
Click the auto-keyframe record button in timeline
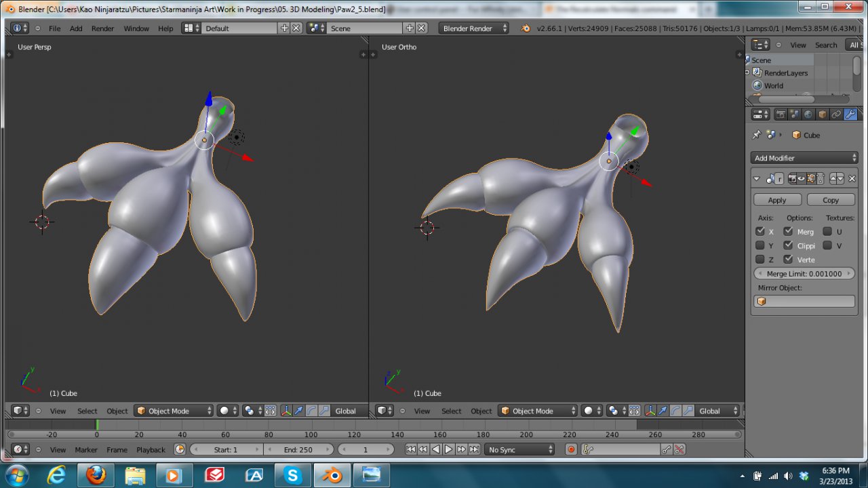point(571,449)
